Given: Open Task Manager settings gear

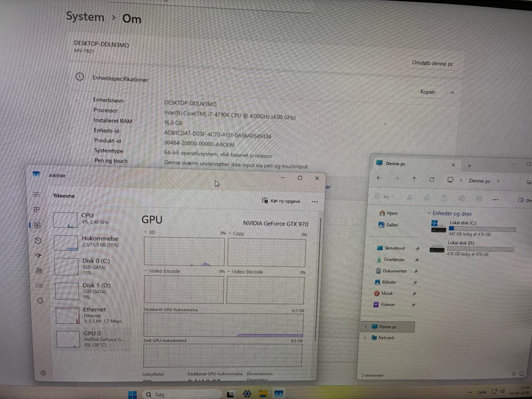Looking at the screenshot, I should tap(43, 372).
